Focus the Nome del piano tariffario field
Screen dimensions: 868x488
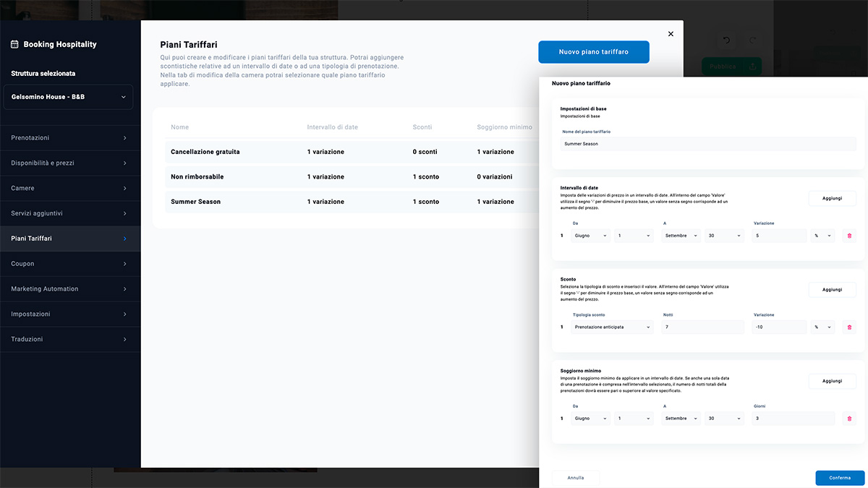point(707,144)
